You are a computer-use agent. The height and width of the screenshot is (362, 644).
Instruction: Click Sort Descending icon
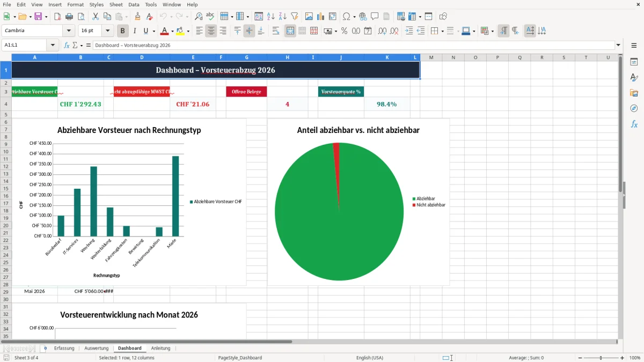[x=283, y=17]
